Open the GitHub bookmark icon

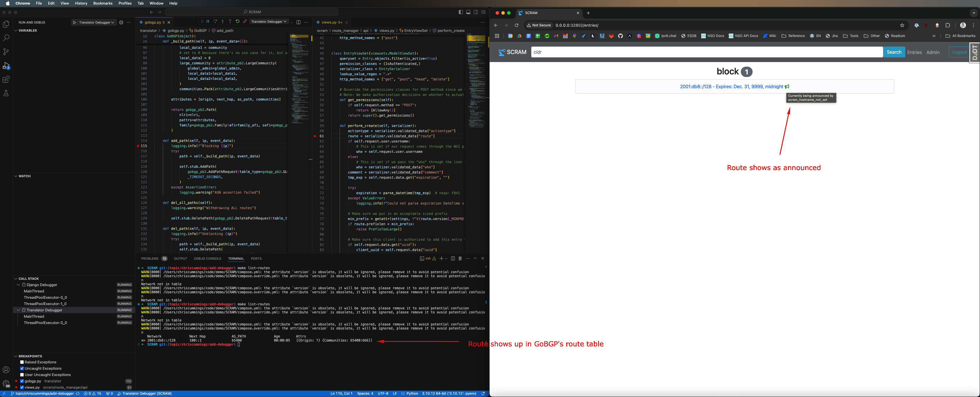click(621, 36)
